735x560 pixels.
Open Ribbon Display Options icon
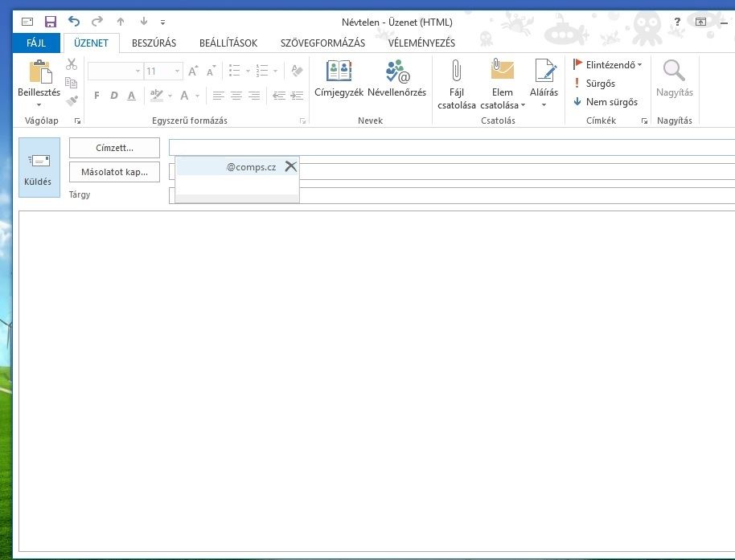pyautogui.click(x=700, y=22)
